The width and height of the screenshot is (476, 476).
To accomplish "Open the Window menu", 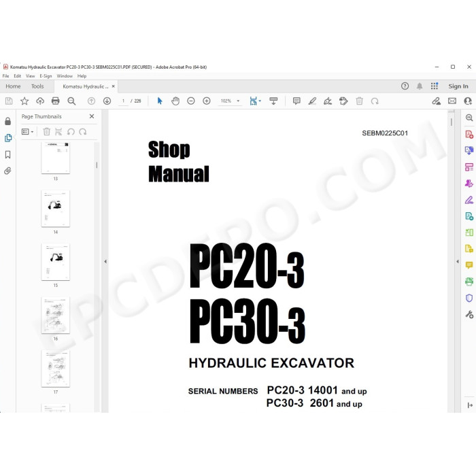I will 65,76.
